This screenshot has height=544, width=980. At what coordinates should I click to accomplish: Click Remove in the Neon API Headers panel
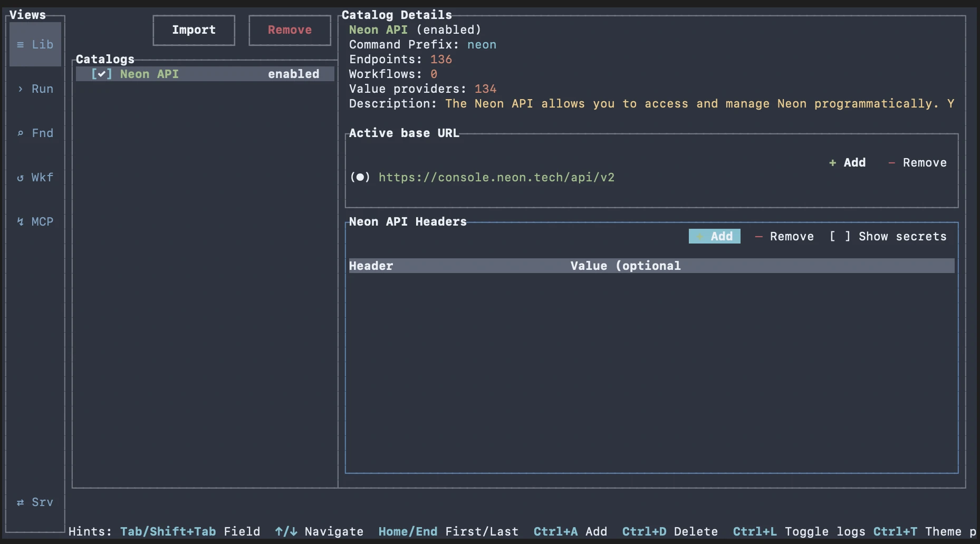[x=784, y=236]
